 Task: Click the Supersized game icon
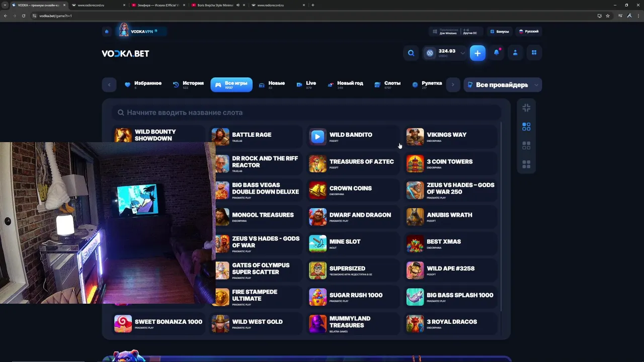tap(317, 270)
